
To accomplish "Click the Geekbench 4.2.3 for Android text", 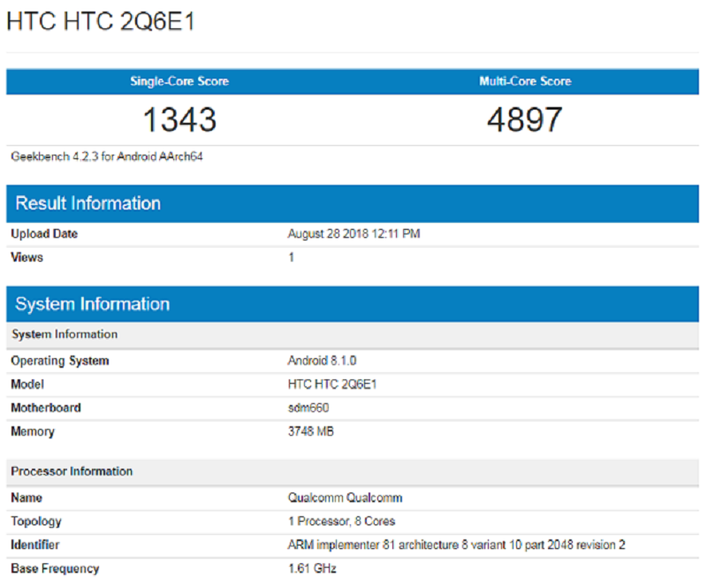I will [108, 157].
